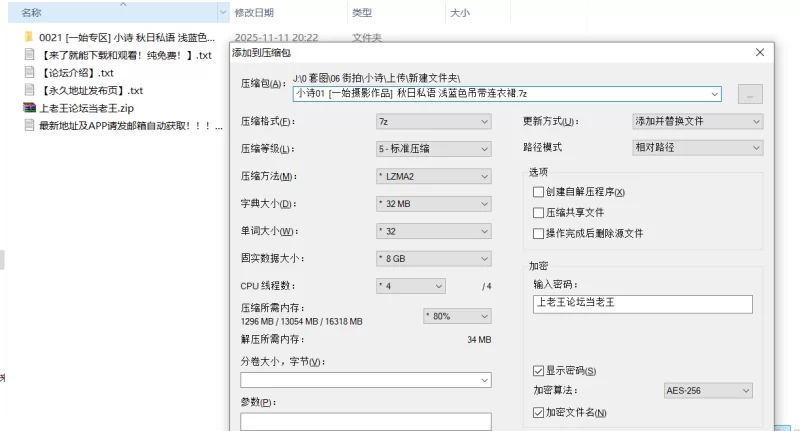Open the 加密算法 AES-256 dropdown

(x=707, y=391)
